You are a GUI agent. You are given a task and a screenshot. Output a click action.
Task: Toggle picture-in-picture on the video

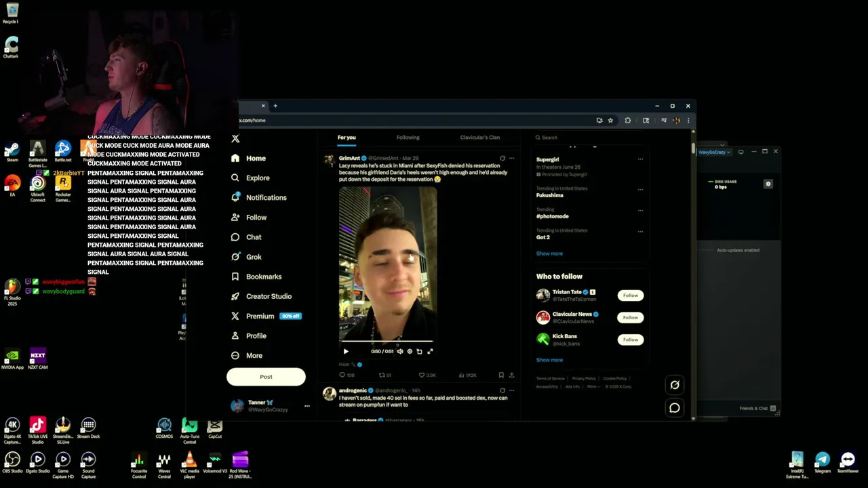pyautogui.click(x=419, y=351)
